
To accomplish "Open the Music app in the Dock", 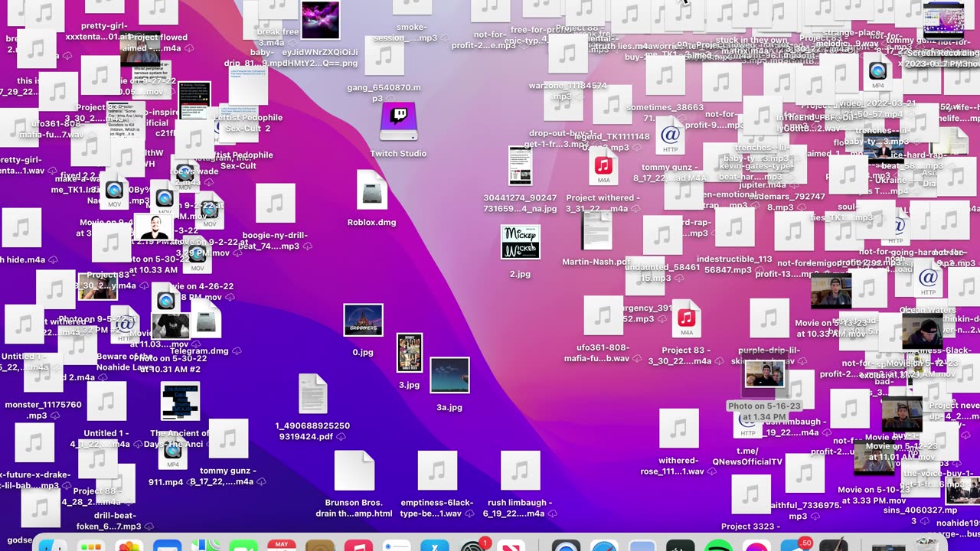I will [358, 545].
